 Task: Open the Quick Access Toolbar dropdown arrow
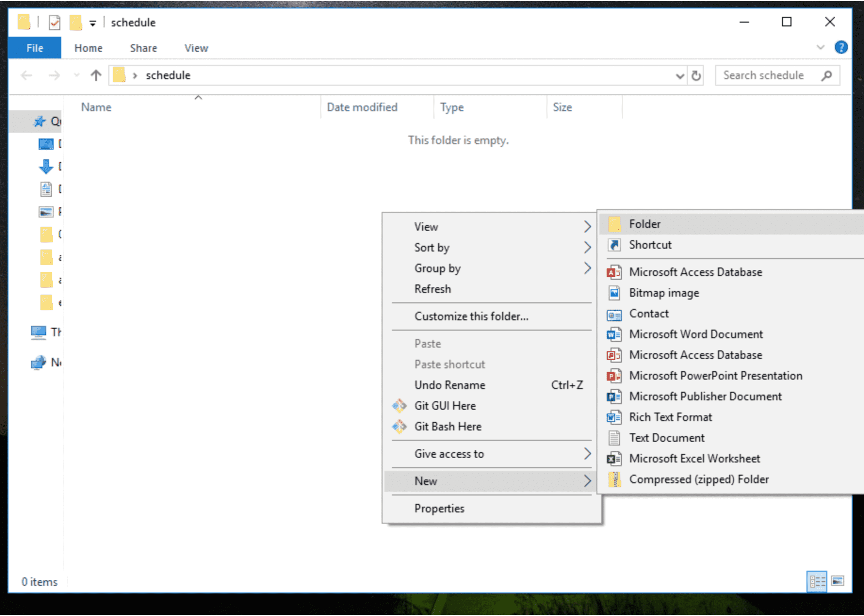point(93,23)
